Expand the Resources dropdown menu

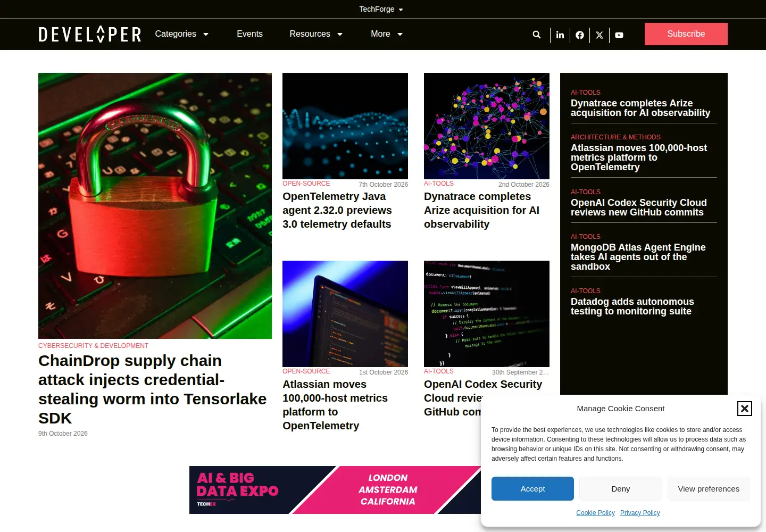316,34
